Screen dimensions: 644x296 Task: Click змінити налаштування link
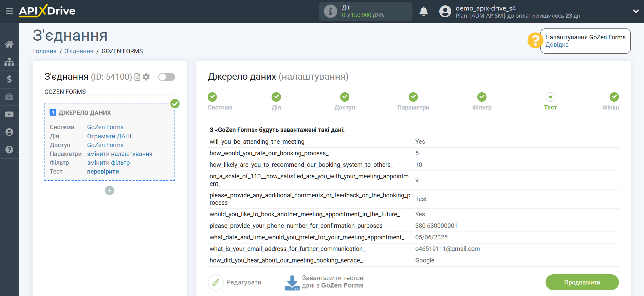coord(120,154)
